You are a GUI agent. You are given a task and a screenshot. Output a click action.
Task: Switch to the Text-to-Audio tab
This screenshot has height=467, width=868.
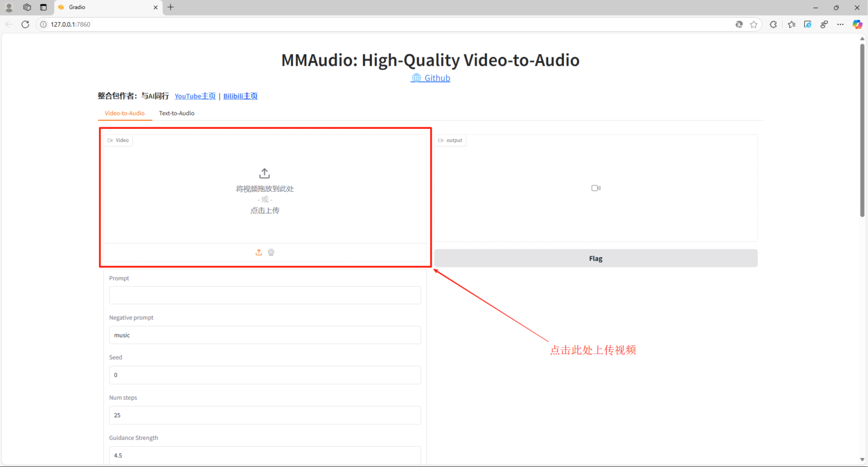[176, 113]
